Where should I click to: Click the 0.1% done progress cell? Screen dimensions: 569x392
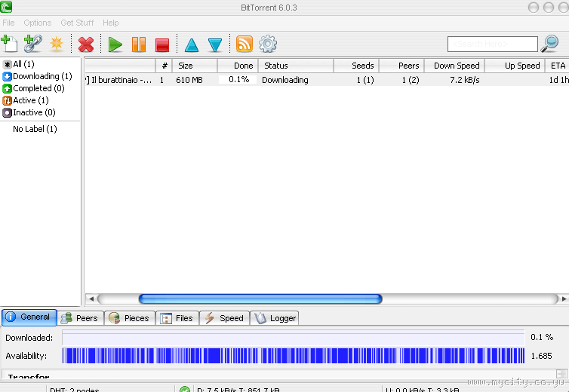[238, 79]
